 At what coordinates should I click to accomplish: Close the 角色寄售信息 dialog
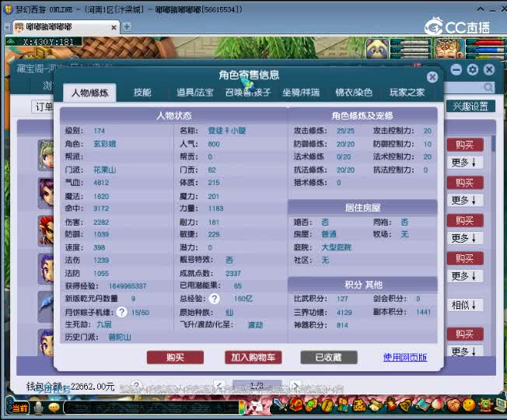pos(432,77)
